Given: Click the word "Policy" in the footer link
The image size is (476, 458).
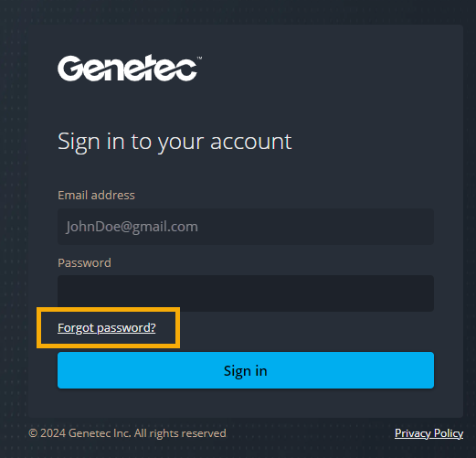Looking at the screenshot, I should coord(449,433).
